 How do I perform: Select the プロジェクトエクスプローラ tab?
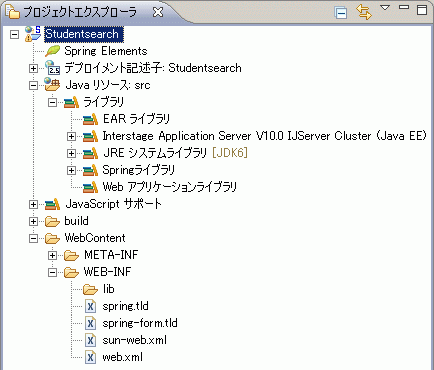coord(80,12)
